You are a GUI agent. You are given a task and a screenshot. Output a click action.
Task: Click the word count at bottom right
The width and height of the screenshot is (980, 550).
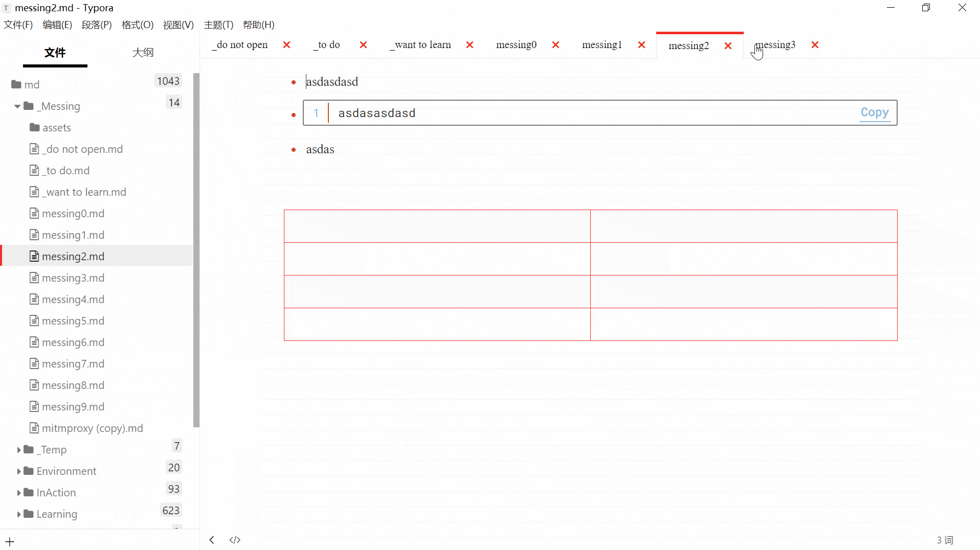(946, 540)
